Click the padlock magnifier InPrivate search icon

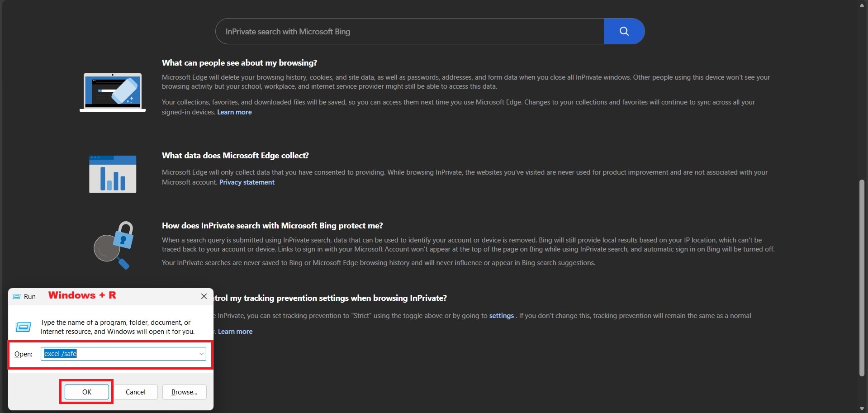[x=114, y=245]
